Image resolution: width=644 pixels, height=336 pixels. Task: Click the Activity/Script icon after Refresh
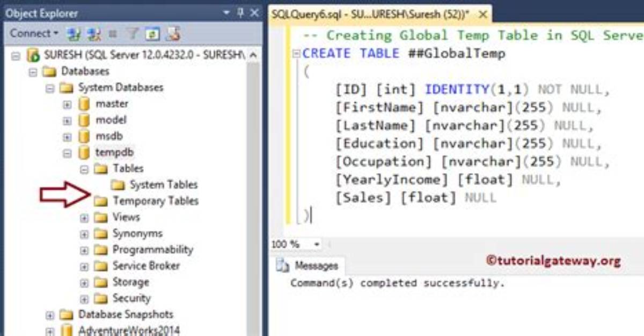pos(173,34)
